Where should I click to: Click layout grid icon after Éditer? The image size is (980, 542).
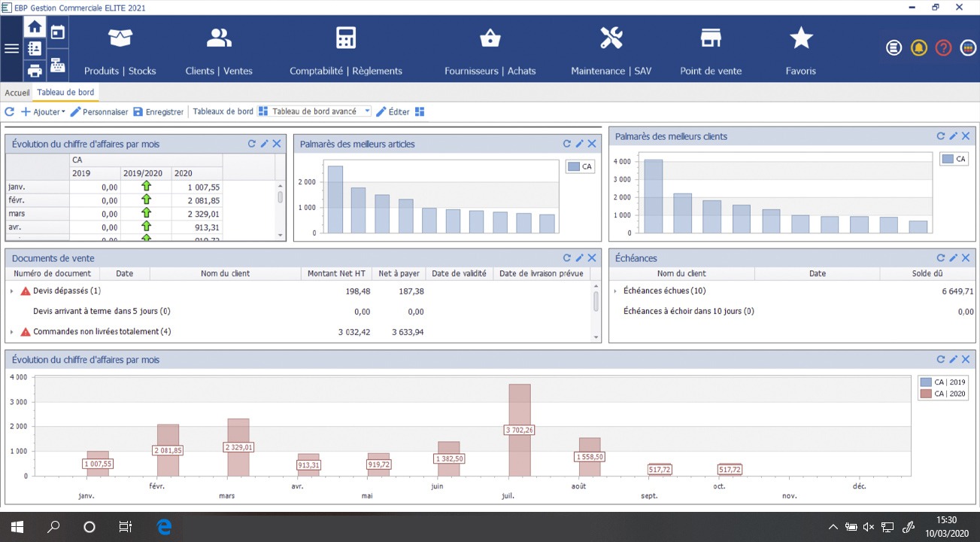(420, 111)
